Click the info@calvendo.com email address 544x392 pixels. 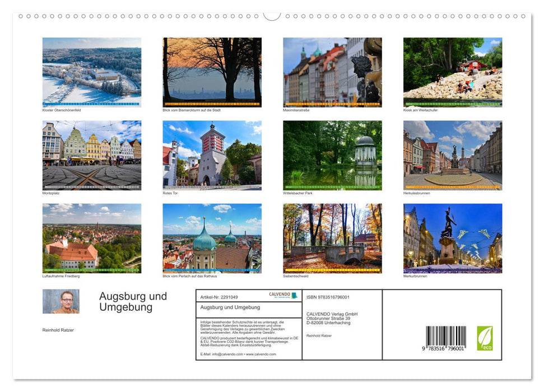coord(227,354)
